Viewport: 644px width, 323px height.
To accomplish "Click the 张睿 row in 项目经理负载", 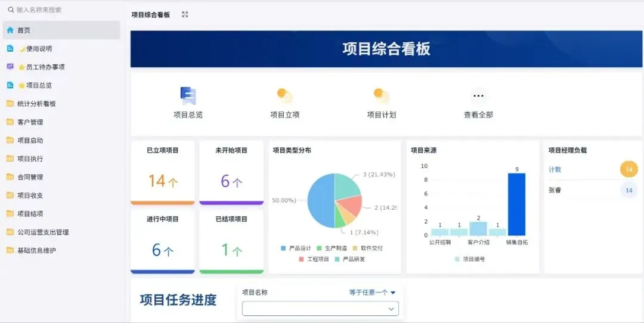I will coord(593,191).
